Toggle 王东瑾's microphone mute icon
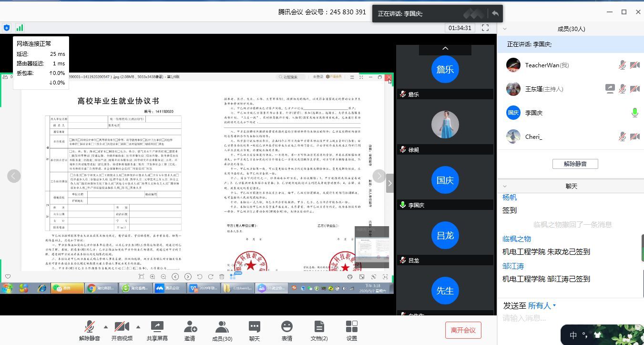The height and width of the screenshot is (345, 644). (x=622, y=89)
